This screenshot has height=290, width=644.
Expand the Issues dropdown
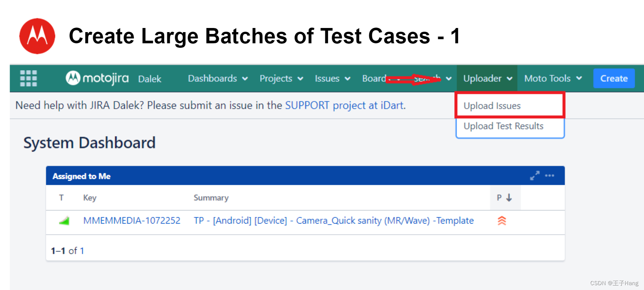point(332,78)
